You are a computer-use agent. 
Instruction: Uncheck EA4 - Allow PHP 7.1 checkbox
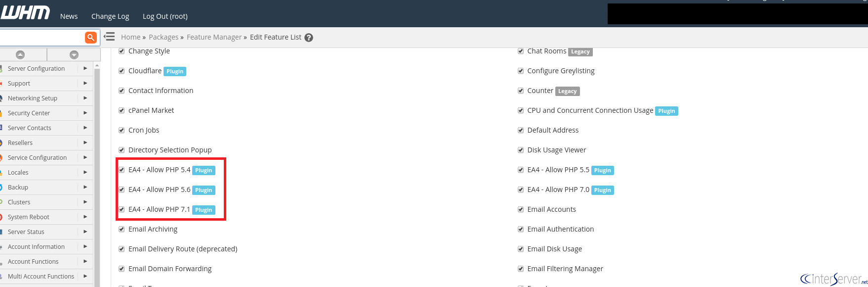pos(122,209)
